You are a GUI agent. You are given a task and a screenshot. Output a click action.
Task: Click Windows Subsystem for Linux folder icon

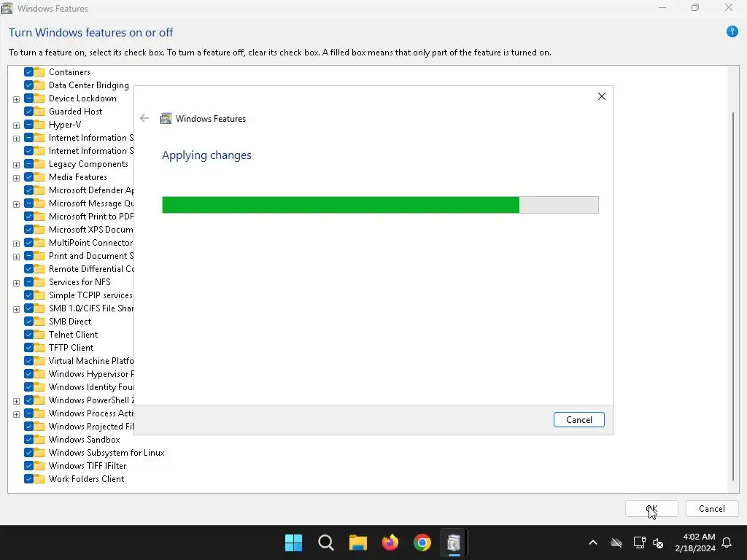(x=39, y=453)
